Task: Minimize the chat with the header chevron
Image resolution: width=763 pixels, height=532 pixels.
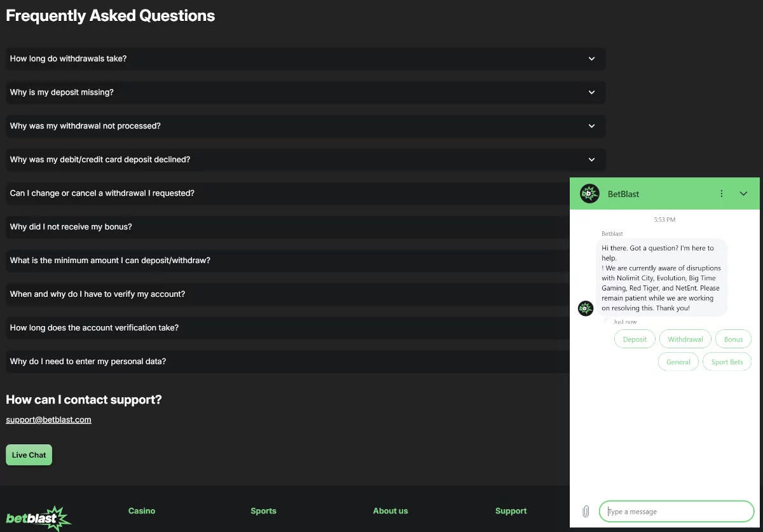Action: pos(743,194)
